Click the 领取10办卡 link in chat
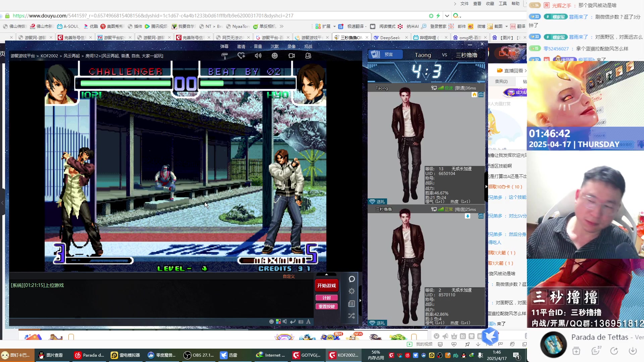This screenshot has height=362, width=644. [x=505, y=187]
